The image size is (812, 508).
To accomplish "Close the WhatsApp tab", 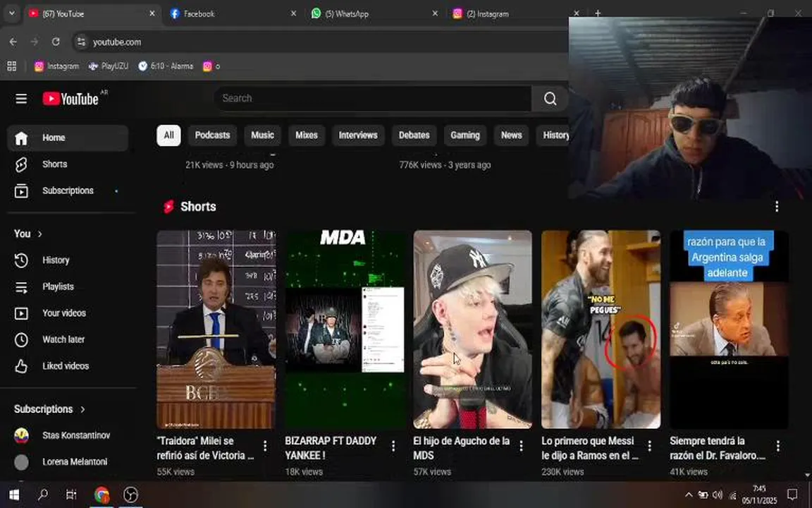I will click(435, 14).
